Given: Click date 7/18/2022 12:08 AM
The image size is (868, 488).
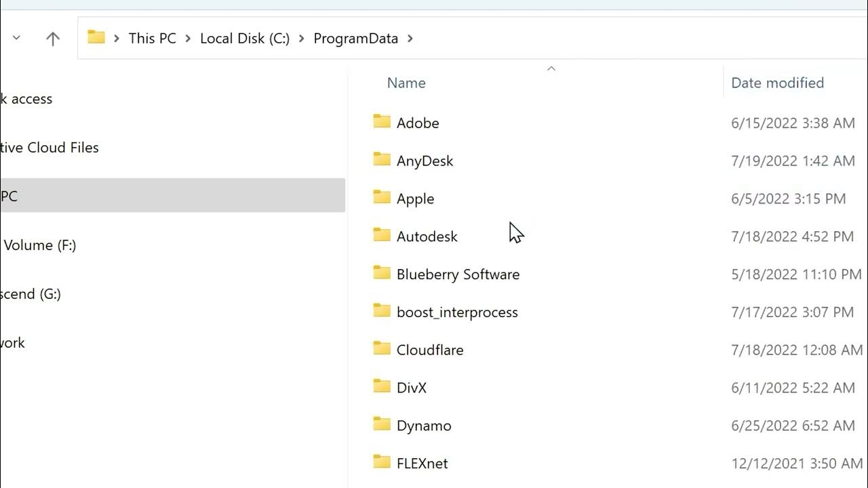Looking at the screenshot, I should (x=797, y=350).
